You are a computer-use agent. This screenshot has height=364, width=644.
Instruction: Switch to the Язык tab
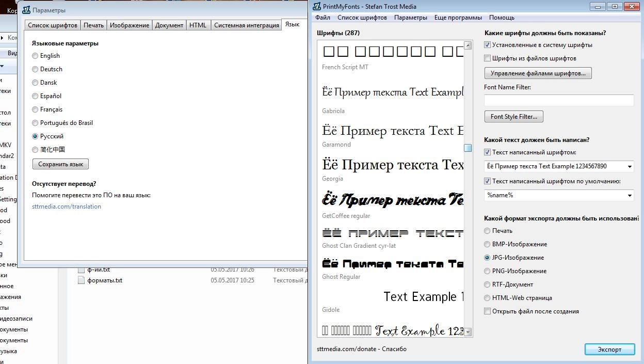[292, 24]
